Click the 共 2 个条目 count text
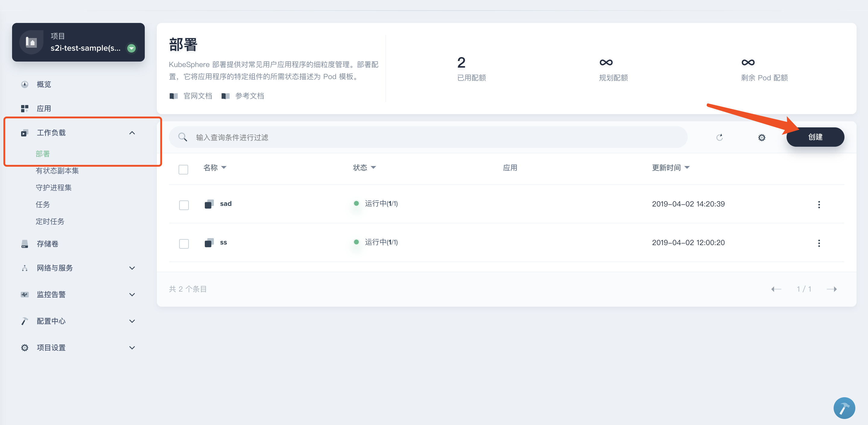 [x=188, y=289]
